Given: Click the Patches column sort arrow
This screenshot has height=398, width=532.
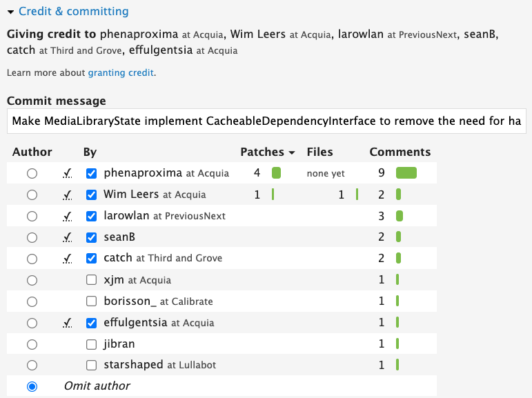Looking at the screenshot, I should [292, 152].
